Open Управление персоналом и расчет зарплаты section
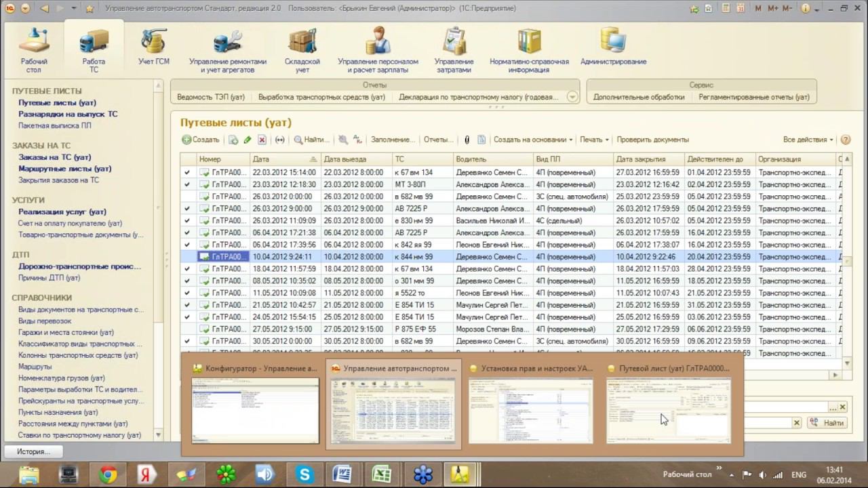This screenshot has width=868, height=488. point(378,51)
